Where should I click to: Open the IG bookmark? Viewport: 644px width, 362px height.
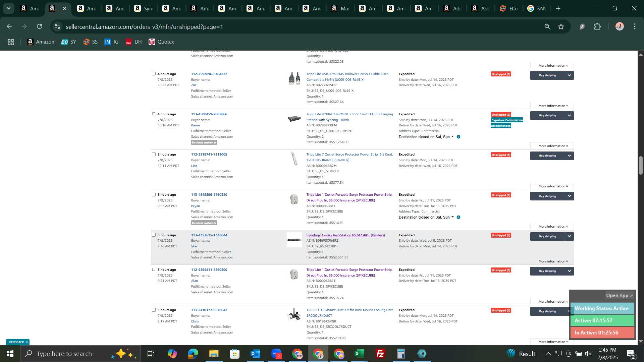pos(112,42)
